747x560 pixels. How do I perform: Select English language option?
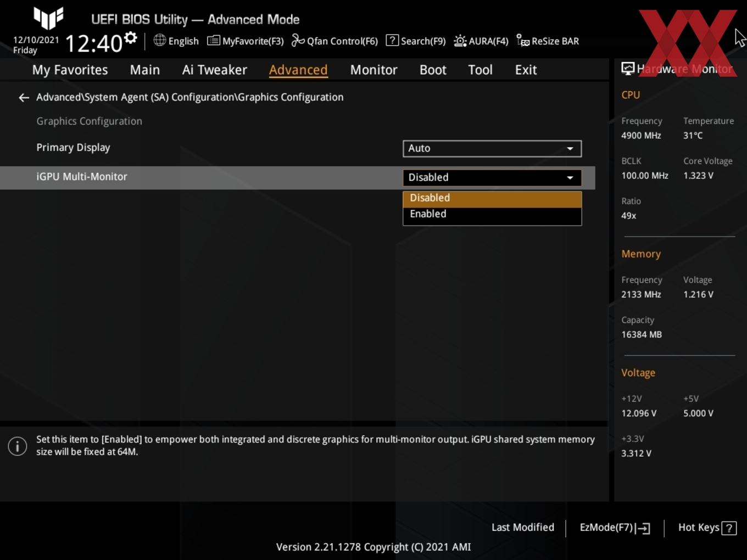(183, 41)
